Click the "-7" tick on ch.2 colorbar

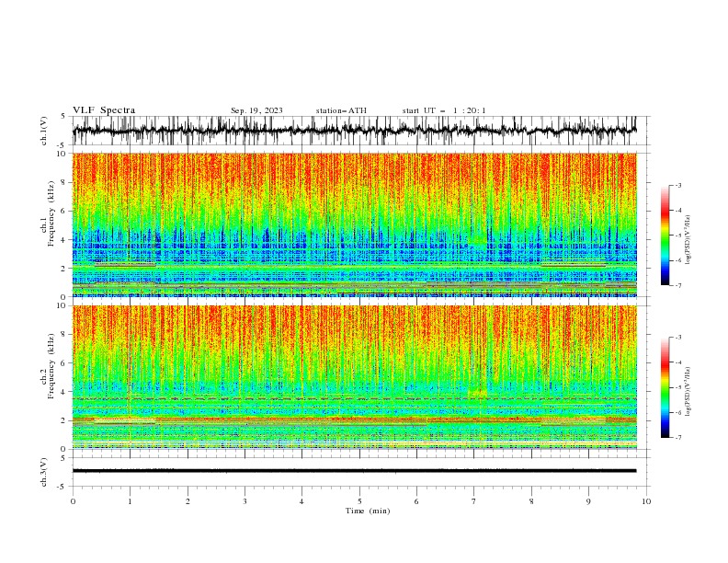tap(677, 437)
